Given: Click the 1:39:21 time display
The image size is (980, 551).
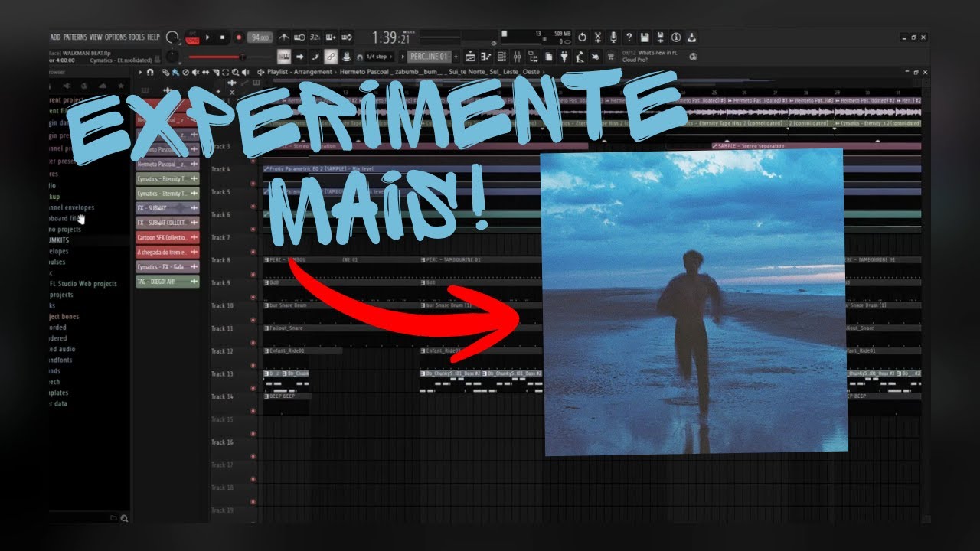Looking at the screenshot, I should 394,37.
